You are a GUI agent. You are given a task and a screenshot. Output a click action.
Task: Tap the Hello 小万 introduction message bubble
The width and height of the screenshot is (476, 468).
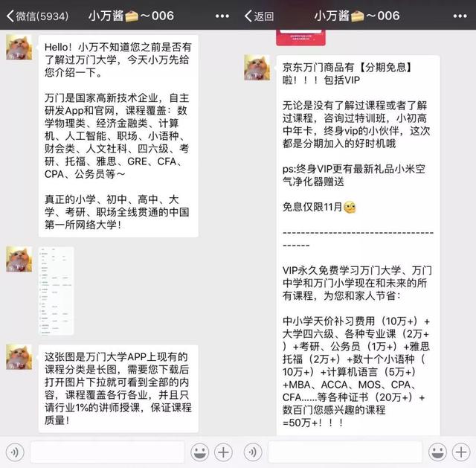point(118,135)
